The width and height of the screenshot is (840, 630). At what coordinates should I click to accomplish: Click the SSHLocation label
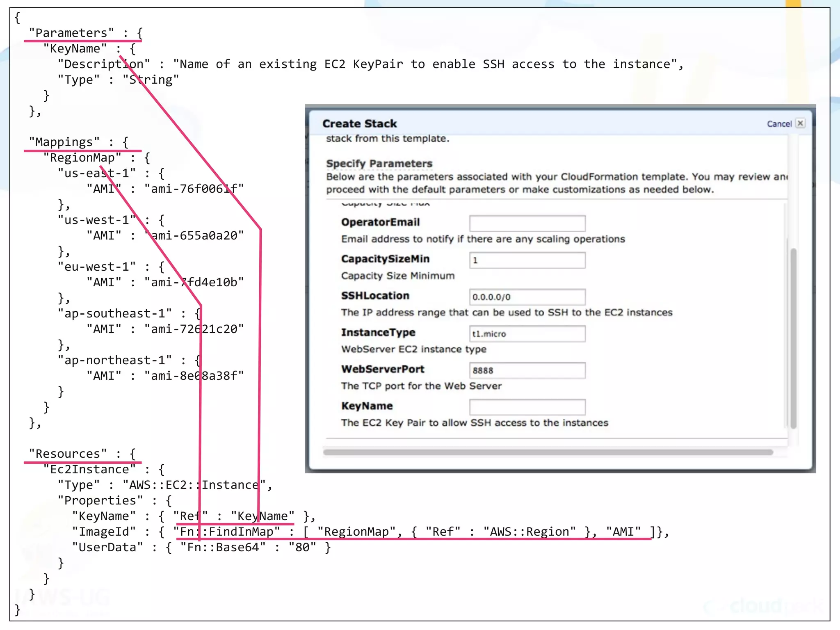pyautogui.click(x=375, y=296)
